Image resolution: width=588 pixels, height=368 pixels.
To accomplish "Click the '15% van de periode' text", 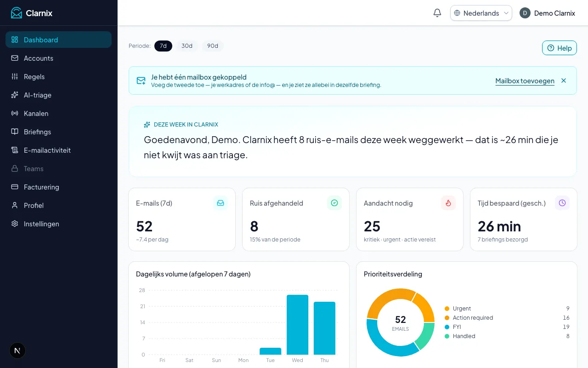I will [275, 240].
